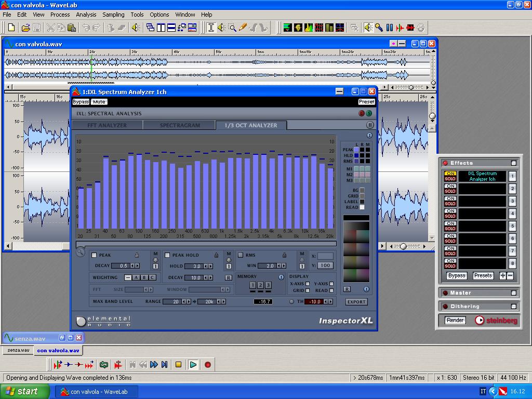Click the PEAK HOLD bar-style icon
Viewport: 532px width, 399px height.
point(216,255)
